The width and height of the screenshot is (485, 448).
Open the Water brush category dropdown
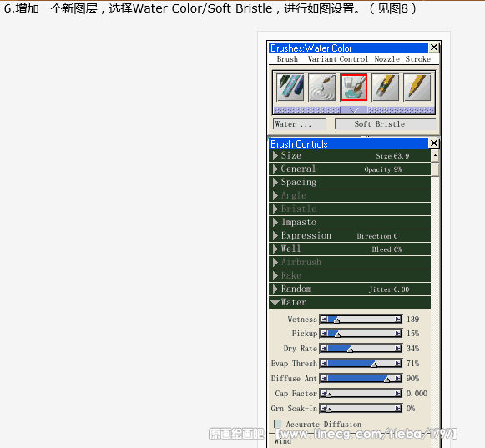300,124
